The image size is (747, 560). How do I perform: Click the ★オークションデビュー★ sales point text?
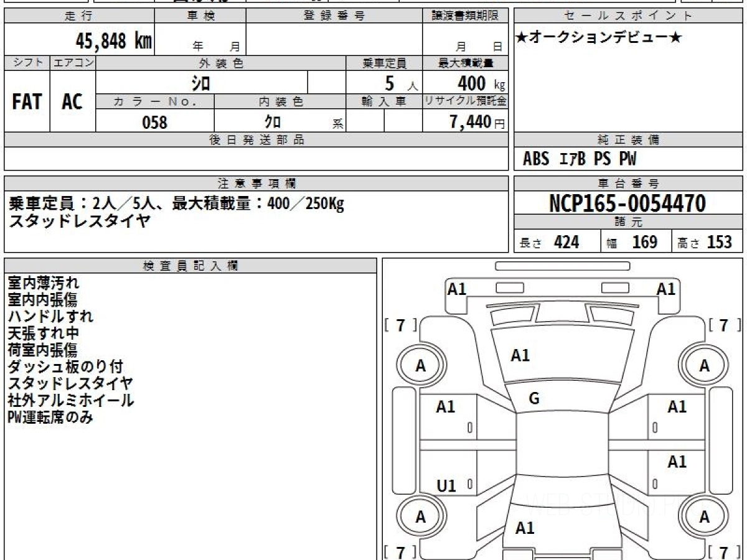point(598,38)
